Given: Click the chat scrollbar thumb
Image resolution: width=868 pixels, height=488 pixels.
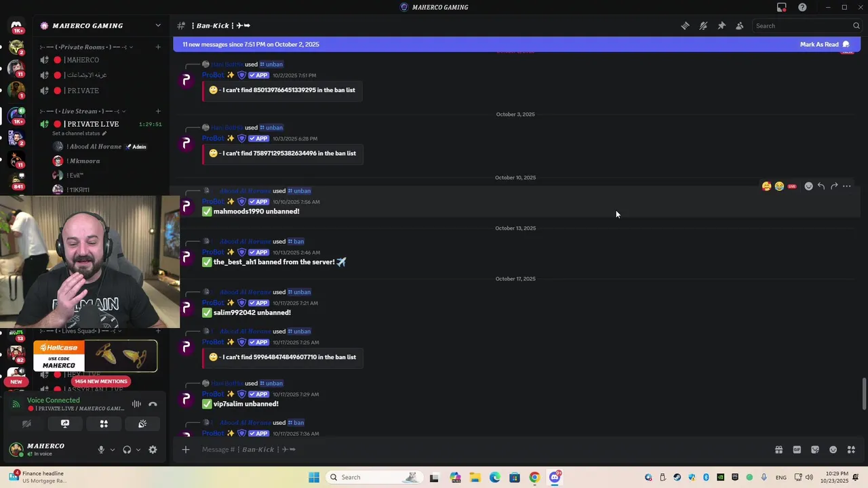Looking at the screenshot, I should (x=864, y=394).
